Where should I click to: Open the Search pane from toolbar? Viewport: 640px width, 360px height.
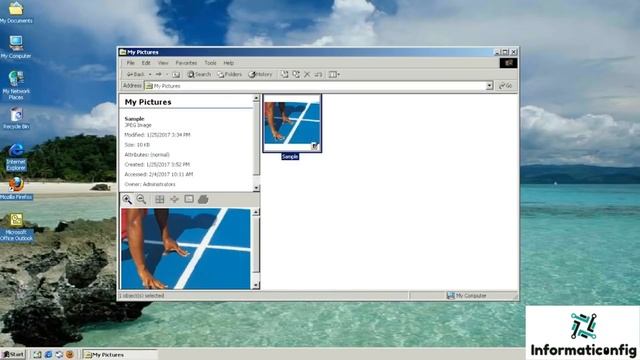click(199, 74)
